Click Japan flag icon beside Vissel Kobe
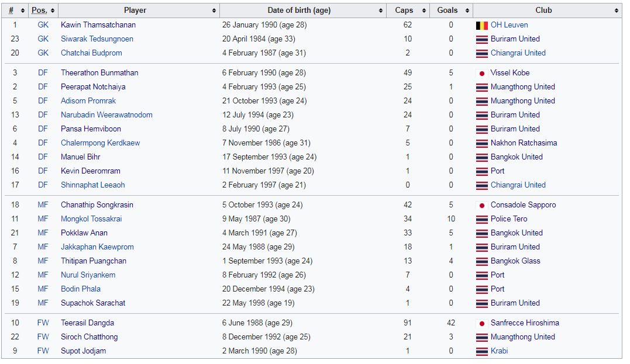Viewport: 630px width, 364px height. point(482,73)
